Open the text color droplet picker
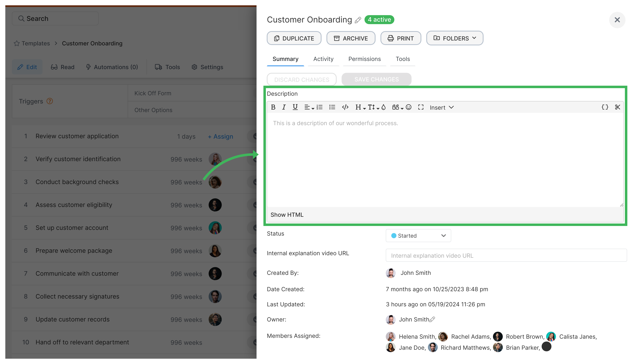This screenshot has height=364, width=639. click(384, 107)
